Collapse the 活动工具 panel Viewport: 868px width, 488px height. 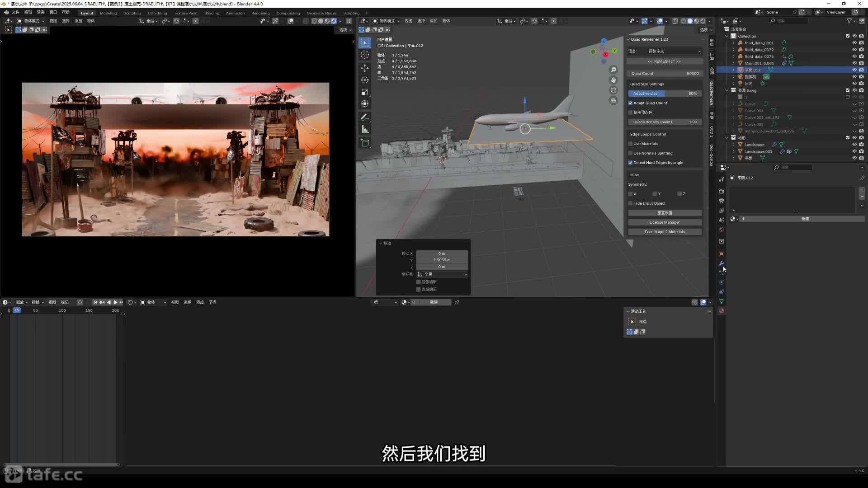click(628, 311)
